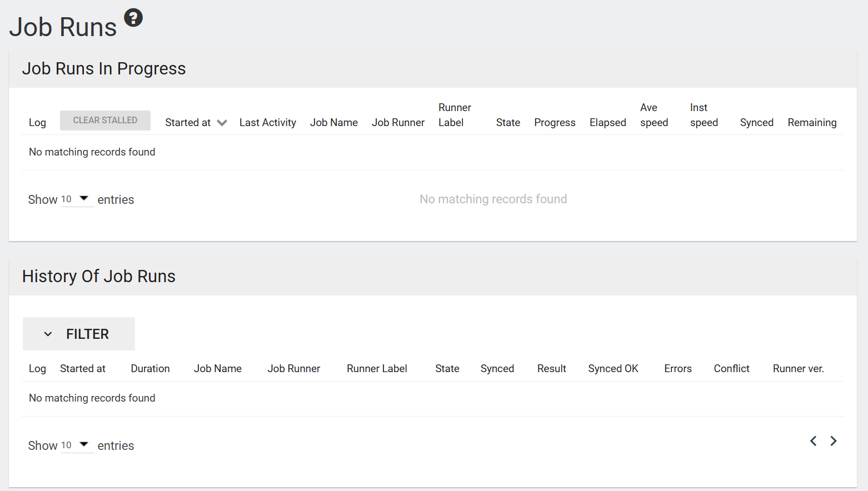Sort history by Conflict column
Image resolution: width=868 pixels, height=491 pixels.
[731, 369]
